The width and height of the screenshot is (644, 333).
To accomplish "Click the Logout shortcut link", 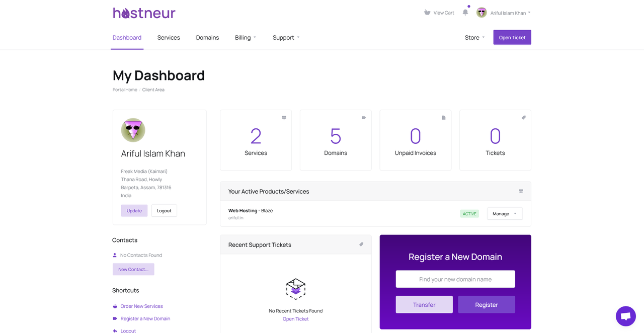I will point(128,330).
